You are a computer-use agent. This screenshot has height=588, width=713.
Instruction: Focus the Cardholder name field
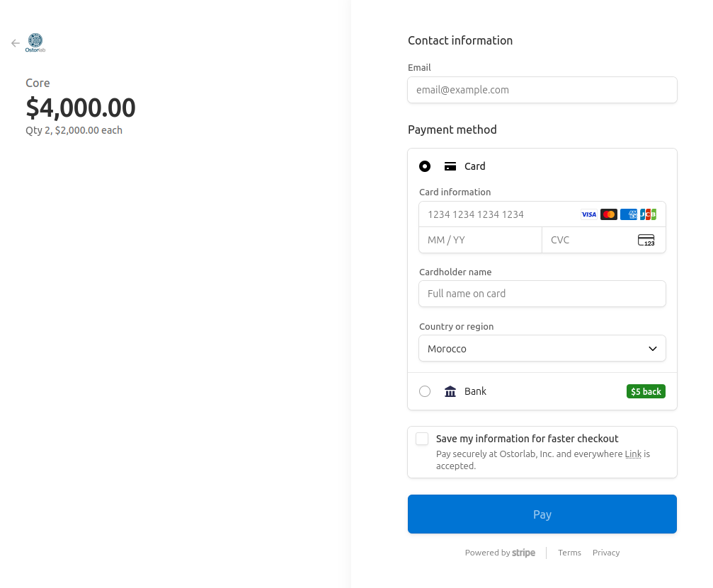542,294
